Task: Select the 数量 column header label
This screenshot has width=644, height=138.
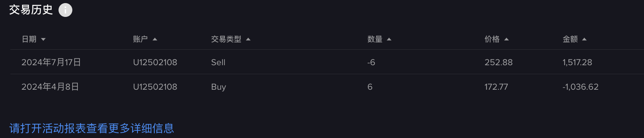Action: coord(375,39)
